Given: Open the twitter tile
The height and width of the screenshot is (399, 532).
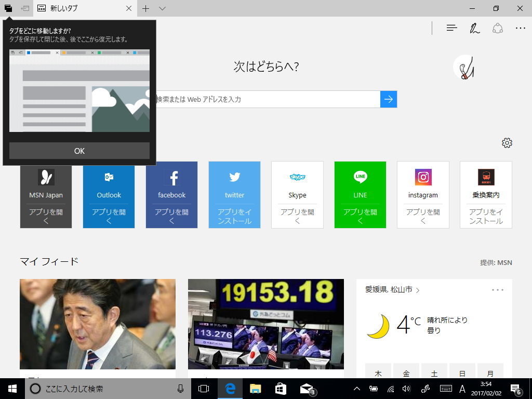Looking at the screenshot, I should [x=234, y=195].
